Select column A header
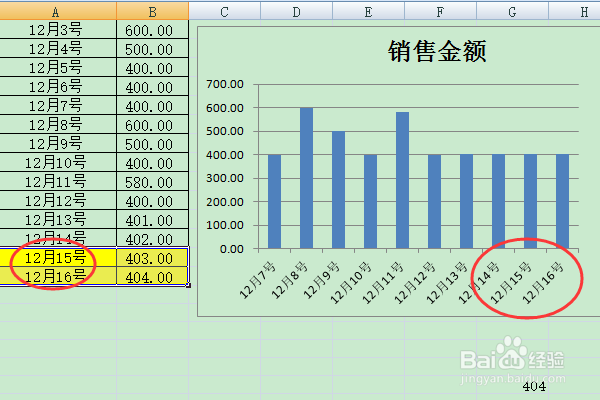 tap(57, 11)
